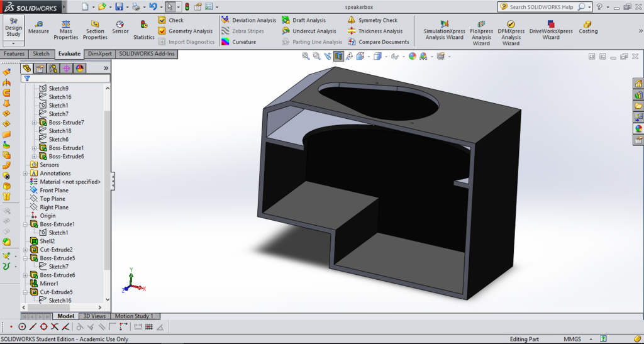Viewport: 644px width, 344px height.
Task: Open Compare Documents
Action: coord(379,42)
